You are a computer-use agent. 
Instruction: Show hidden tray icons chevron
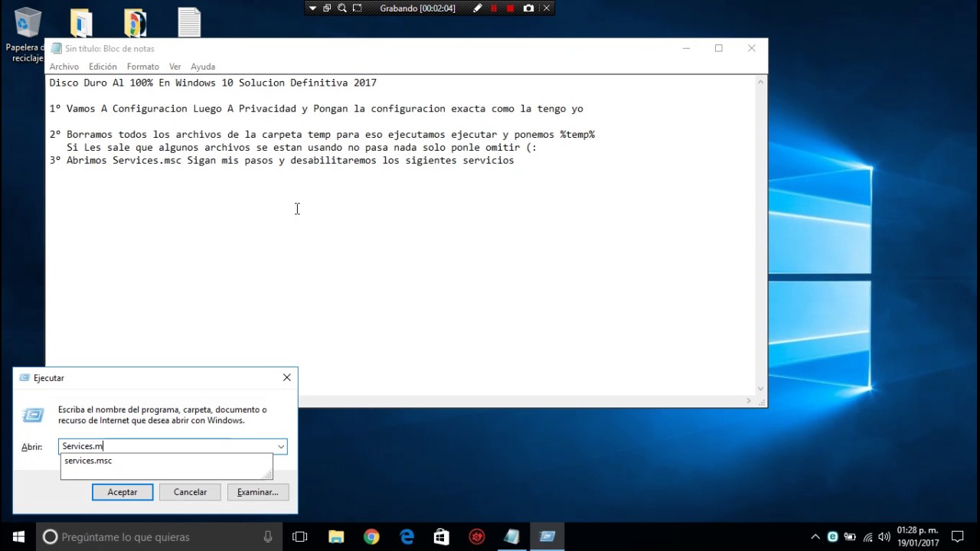coord(815,536)
